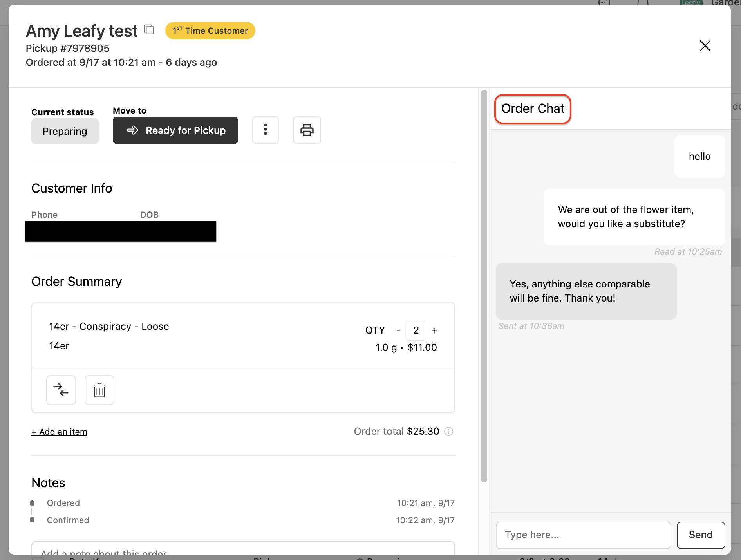
Task: Decrease quantity with the minus button
Action: pos(399,331)
